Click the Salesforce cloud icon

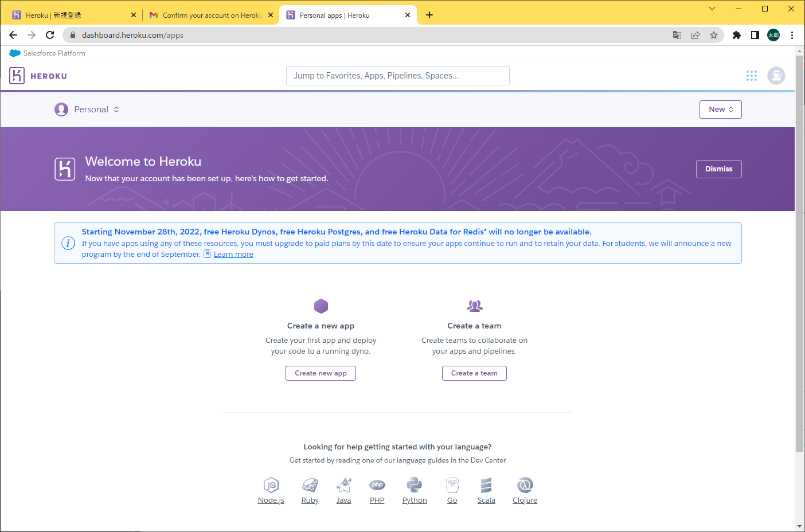click(x=15, y=53)
